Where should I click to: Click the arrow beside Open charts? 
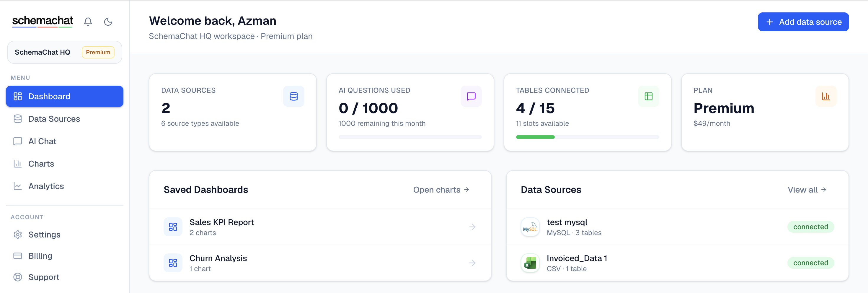[466, 190]
